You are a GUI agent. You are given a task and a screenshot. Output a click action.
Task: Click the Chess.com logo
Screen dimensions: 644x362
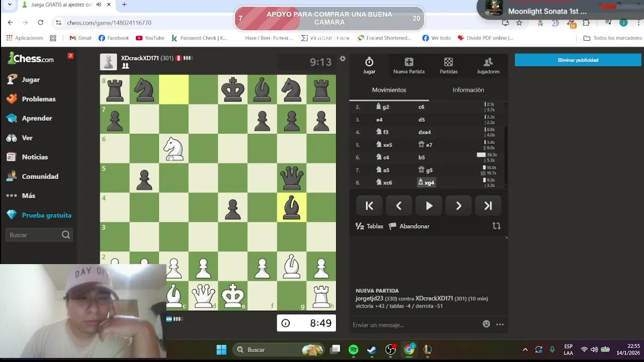pyautogui.click(x=31, y=58)
